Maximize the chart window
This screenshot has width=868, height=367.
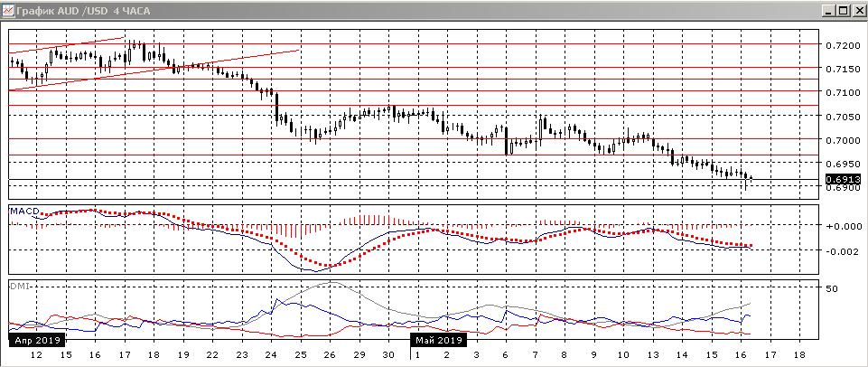pos(844,11)
